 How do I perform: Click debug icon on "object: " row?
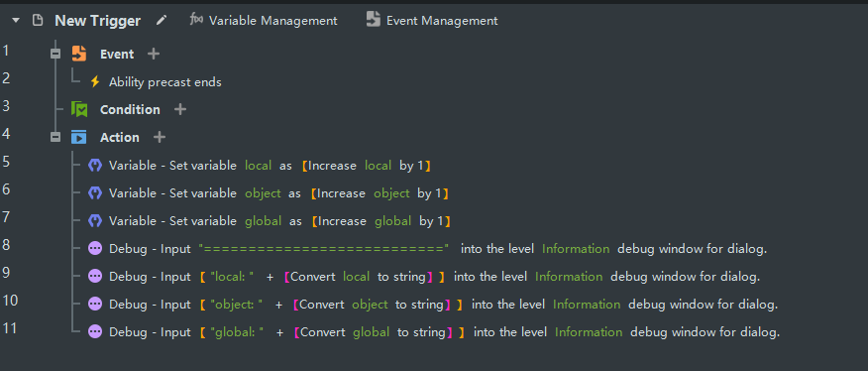tap(95, 304)
